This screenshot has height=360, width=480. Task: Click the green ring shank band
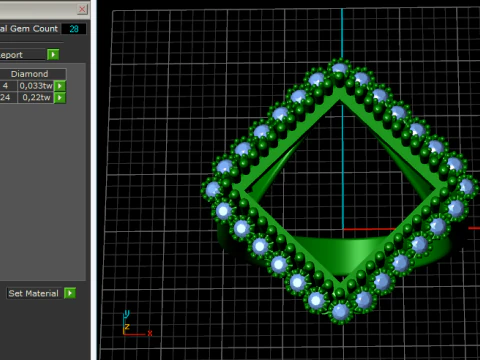[x=343, y=255]
